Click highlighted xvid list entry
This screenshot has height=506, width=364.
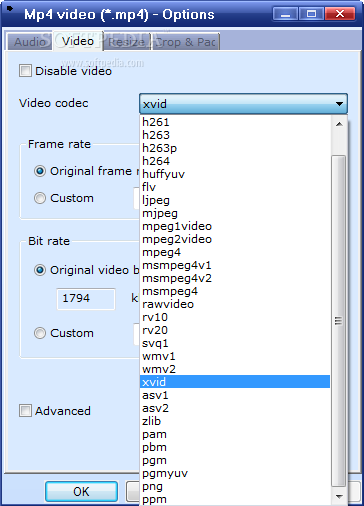click(x=235, y=382)
